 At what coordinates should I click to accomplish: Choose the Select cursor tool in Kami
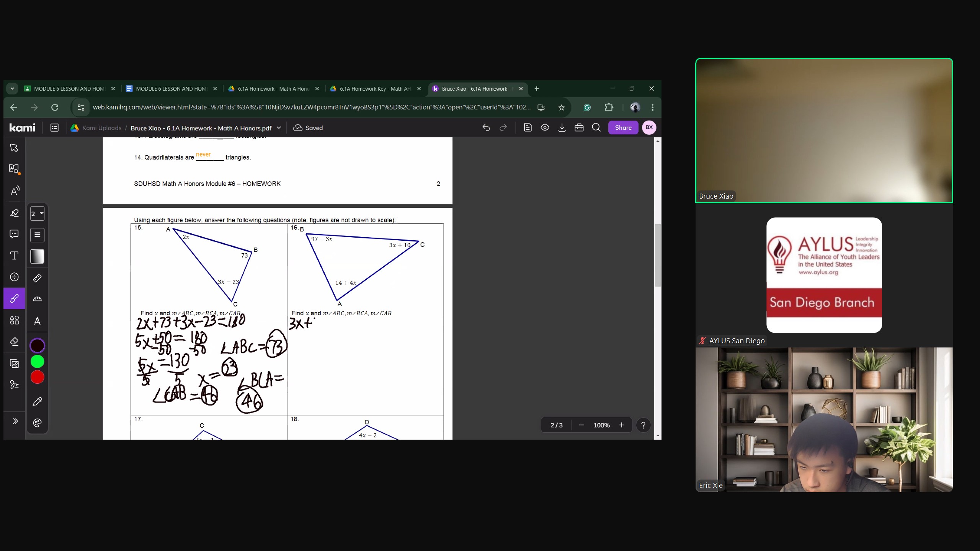pos(14,148)
